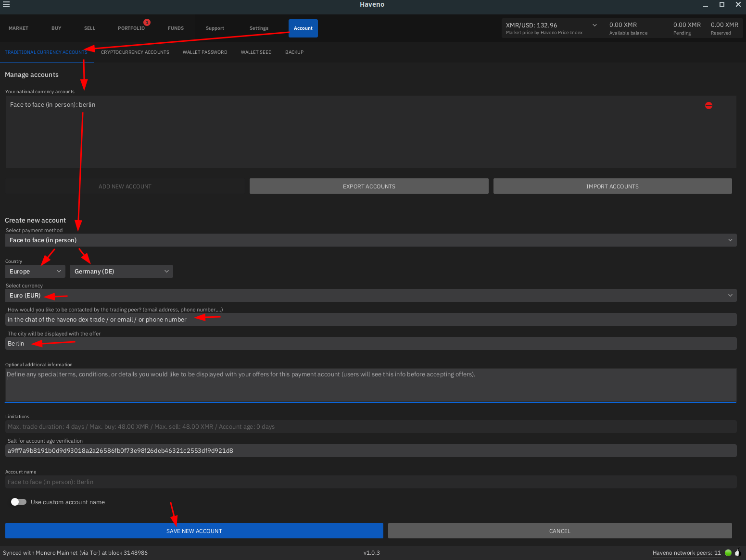Maximize the Haveno window
Image resolution: width=746 pixels, height=560 pixels.
tap(722, 4)
